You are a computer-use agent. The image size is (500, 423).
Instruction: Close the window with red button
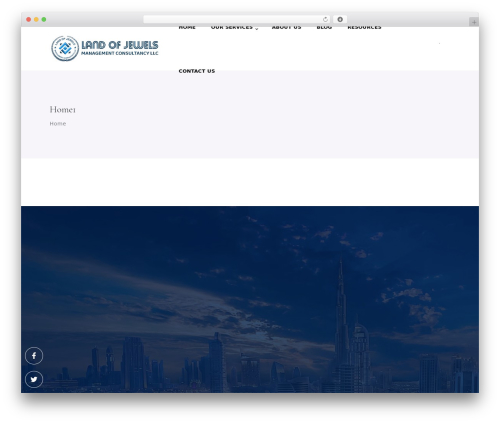tap(29, 19)
